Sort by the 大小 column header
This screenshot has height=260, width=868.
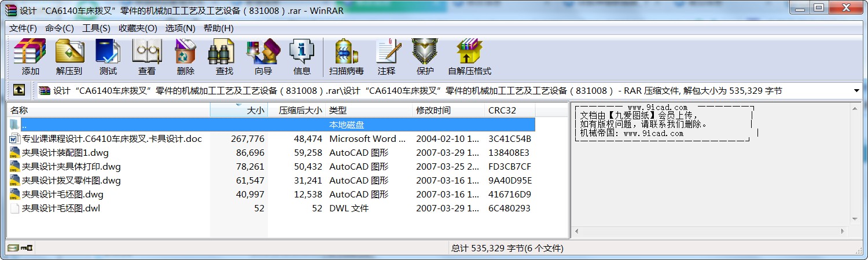[x=239, y=110]
